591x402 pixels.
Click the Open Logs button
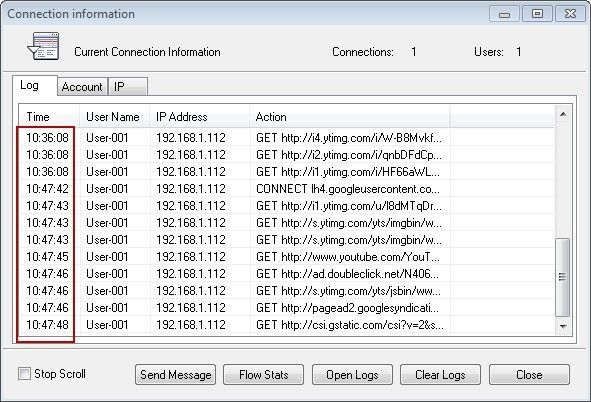[352, 374]
